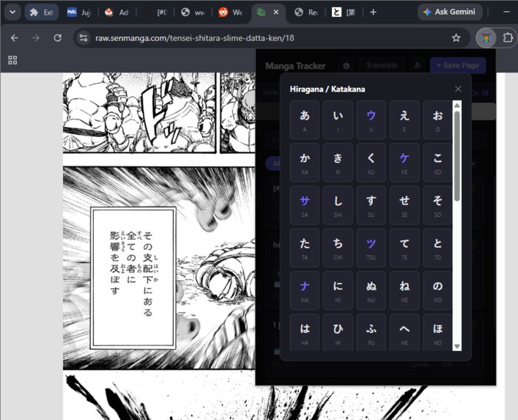518x420 pixels.
Task: Click the ふ (FU) kana tile
Action: [371, 333]
